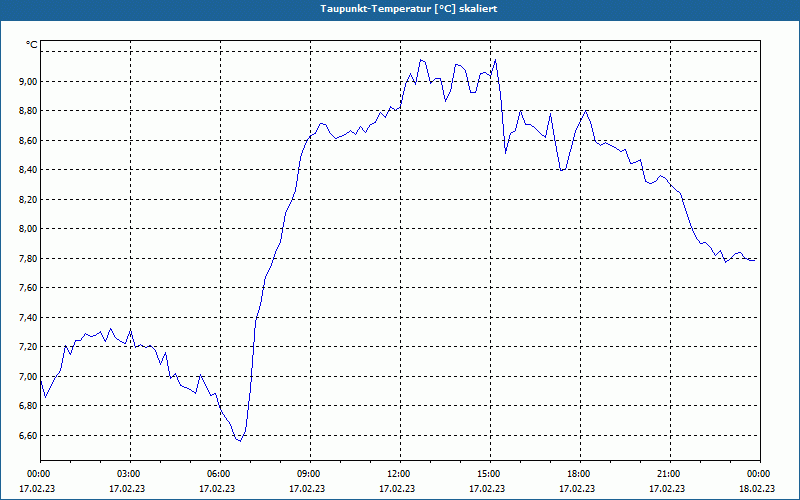The width and height of the screenshot is (800, 500).
Task: Select the 6,60 y-axis label
Action: (x=29, y=435)
